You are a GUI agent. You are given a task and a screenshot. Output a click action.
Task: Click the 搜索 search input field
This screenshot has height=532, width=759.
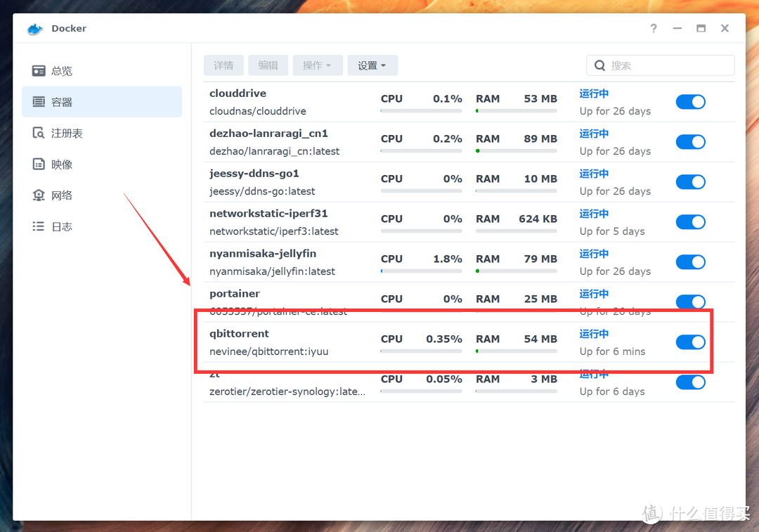point(660,65)
